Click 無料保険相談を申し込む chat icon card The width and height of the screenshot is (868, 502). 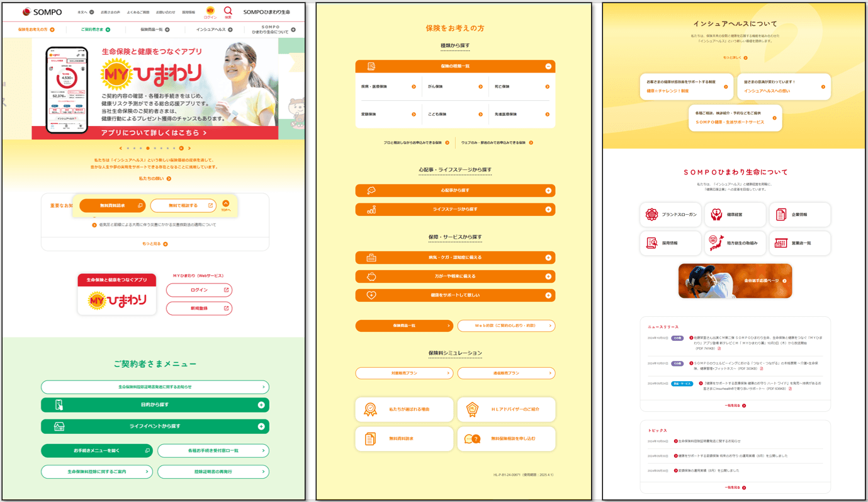coord(506,438)
